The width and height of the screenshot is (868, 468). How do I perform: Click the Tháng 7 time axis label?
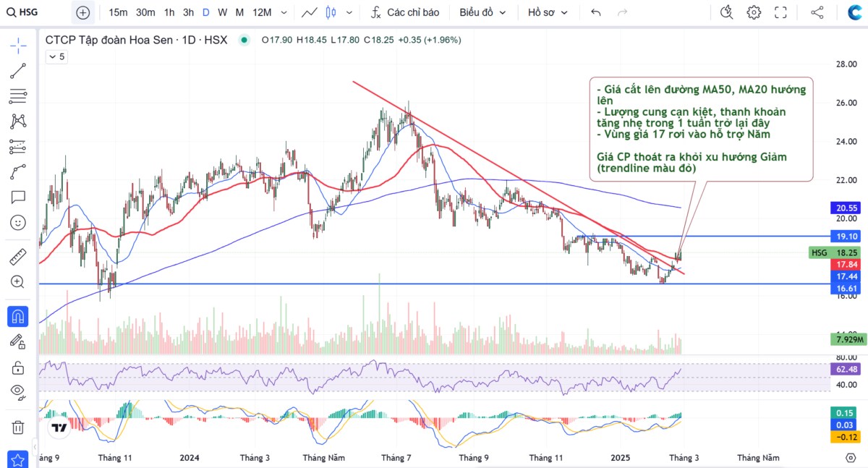click(396, 458)
